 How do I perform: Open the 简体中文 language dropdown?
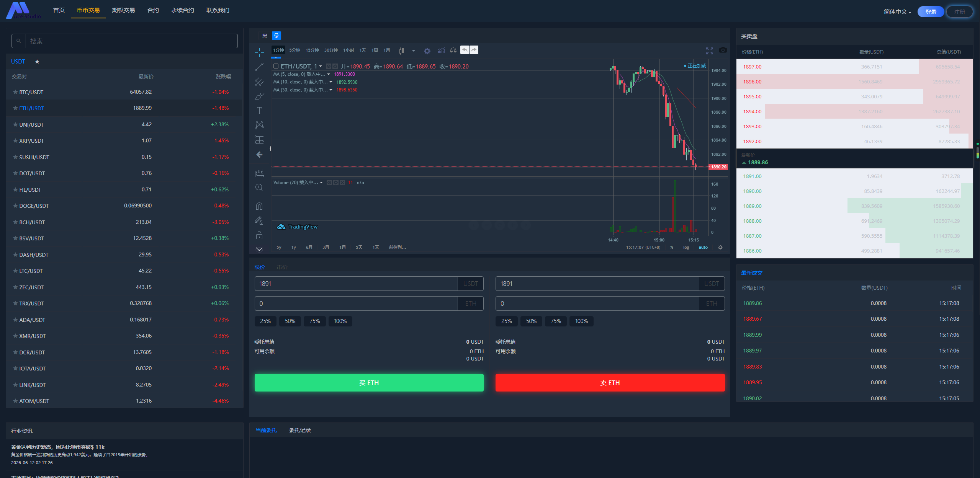[x=897, y=12]
